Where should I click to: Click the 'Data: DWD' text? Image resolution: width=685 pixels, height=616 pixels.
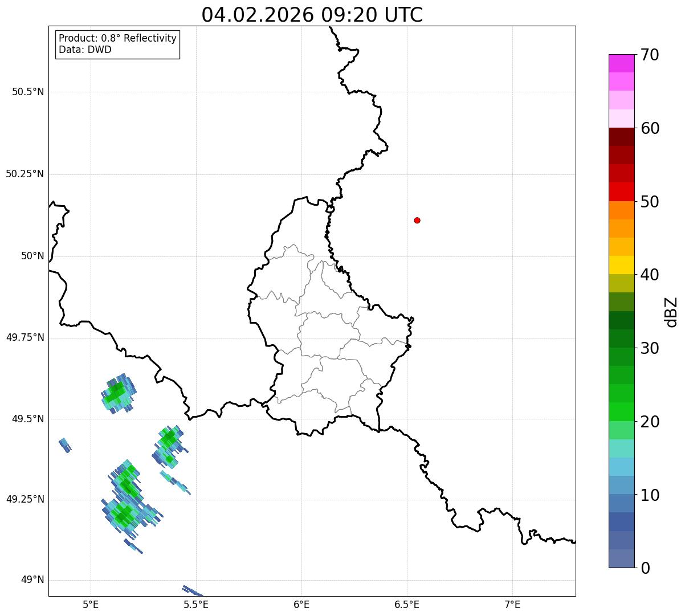tap(85, 50)
